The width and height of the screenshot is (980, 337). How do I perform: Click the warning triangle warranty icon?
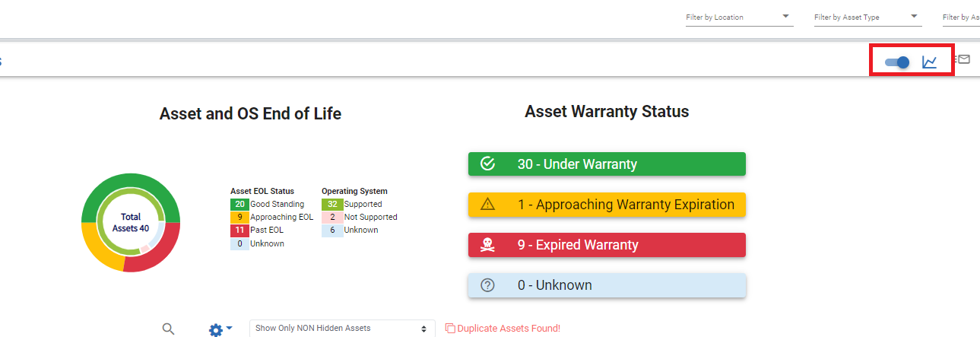coord(488,204)
